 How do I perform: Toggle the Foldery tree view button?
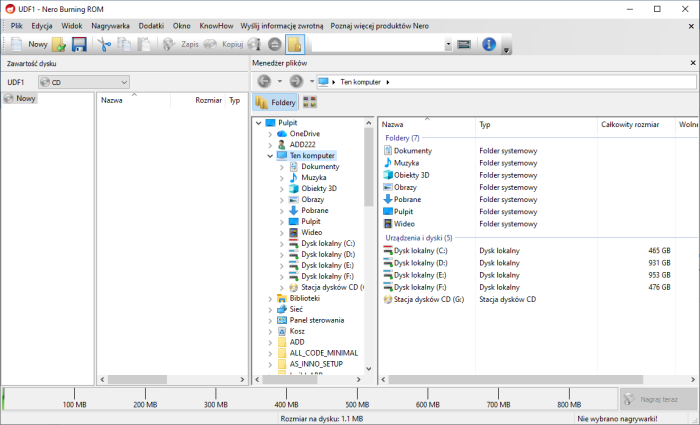pos(275,102)
